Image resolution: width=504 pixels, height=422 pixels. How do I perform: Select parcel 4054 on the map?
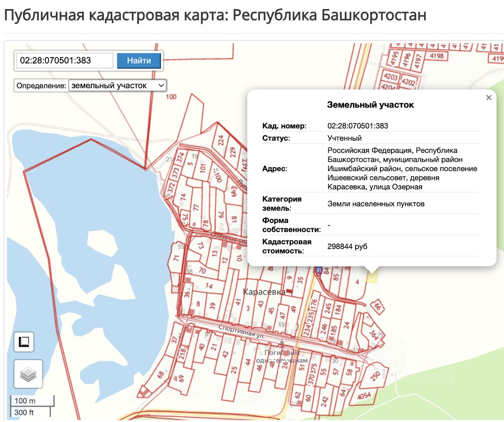tap(364, 396)
